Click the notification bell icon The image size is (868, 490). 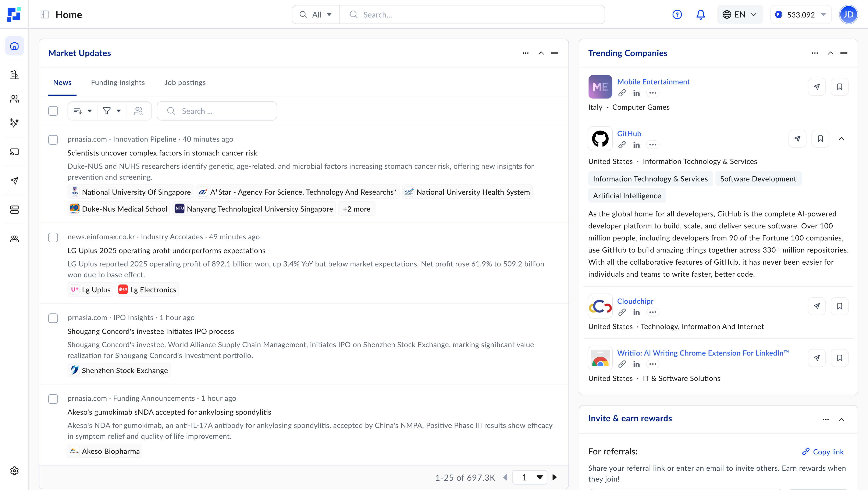[x=701, y=14]
